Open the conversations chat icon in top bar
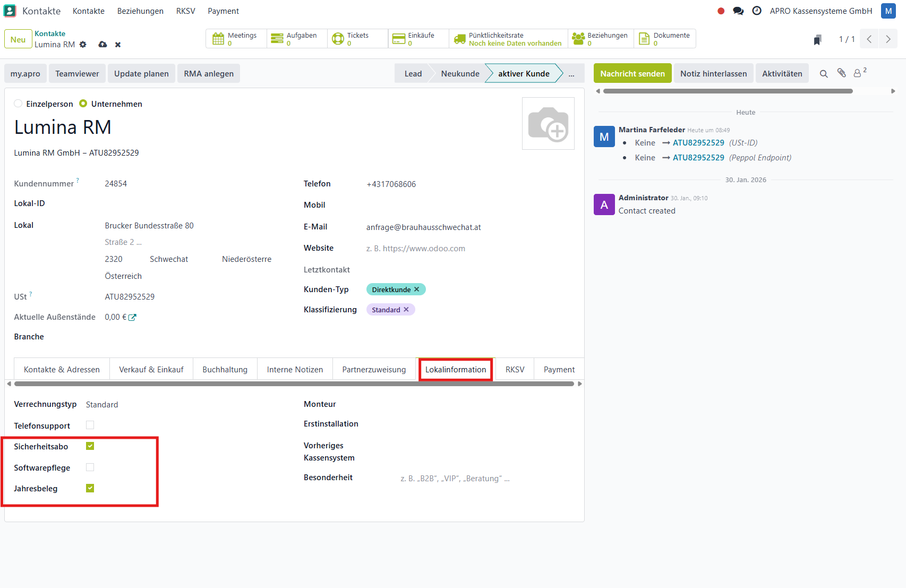Screen dimensions: 906x588 coord(738,11)
